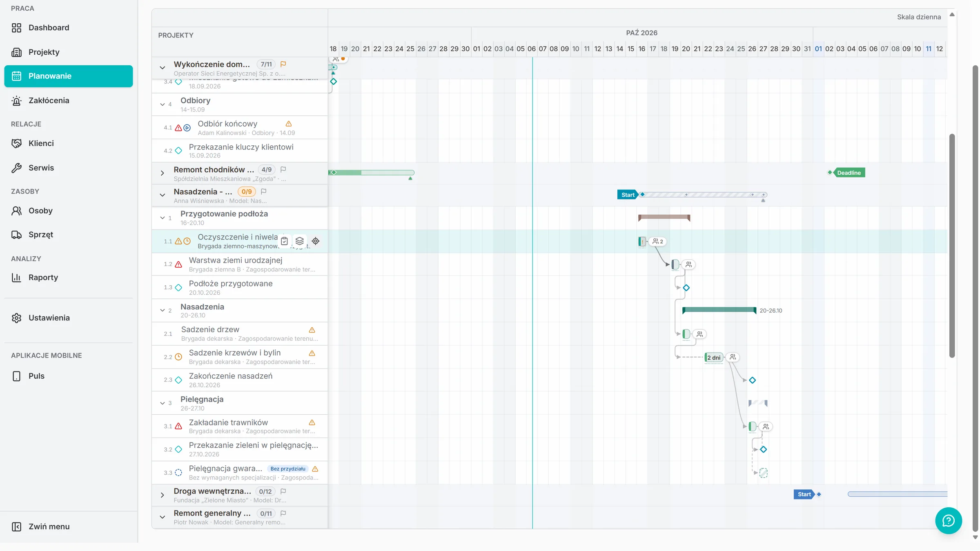The image size is (980, 551).
Task: Click the 0/9 progress badge
Action: coord(247,191)
